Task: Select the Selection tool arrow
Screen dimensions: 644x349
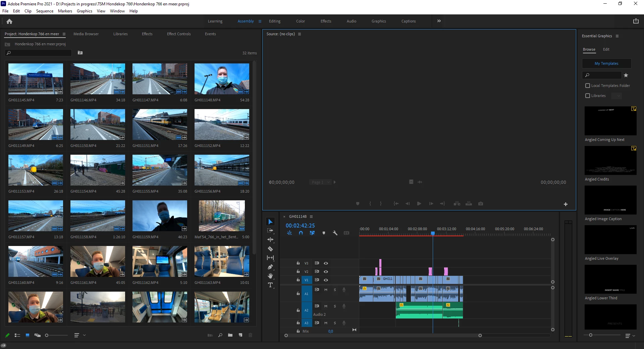Action: [270, 222]
